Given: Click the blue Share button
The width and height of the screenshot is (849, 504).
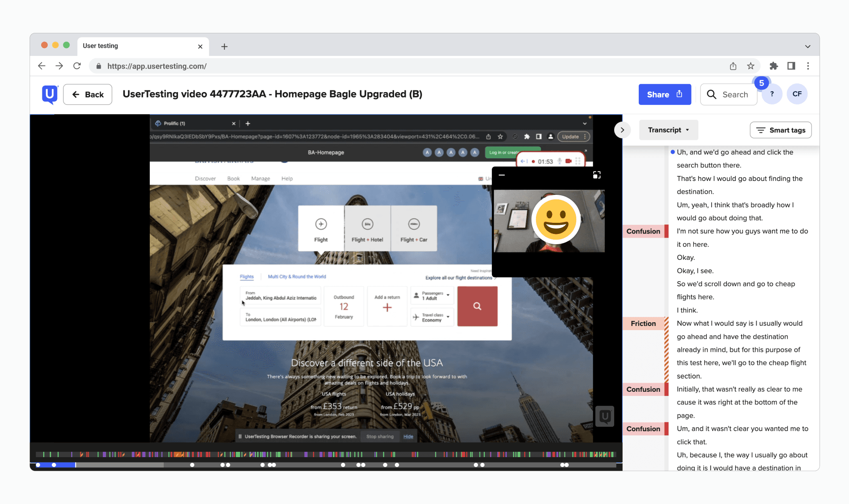Looking at the screenshot, I should point(664,95).
